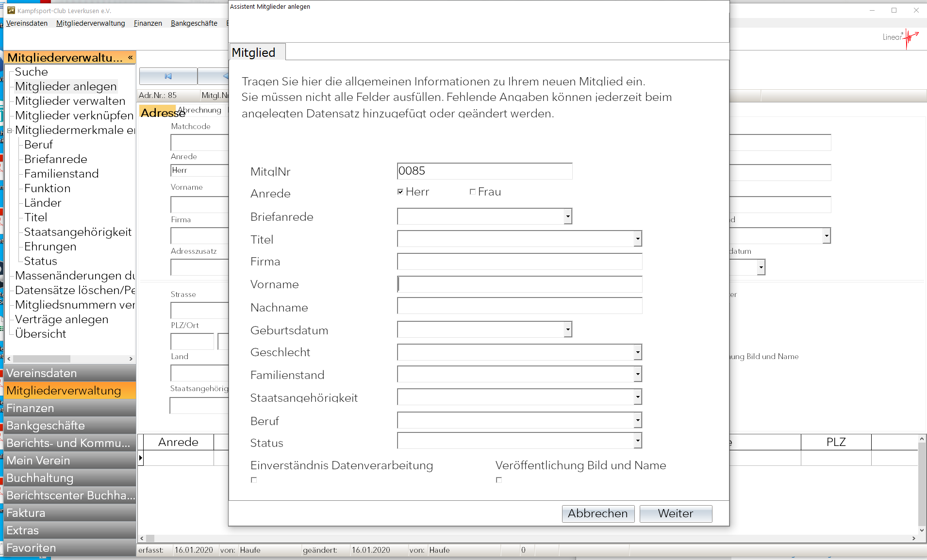Open the Briefanrede dropdown
Image resolution: width=927 pixels, height=560 pixels.
tap(567, 216)
